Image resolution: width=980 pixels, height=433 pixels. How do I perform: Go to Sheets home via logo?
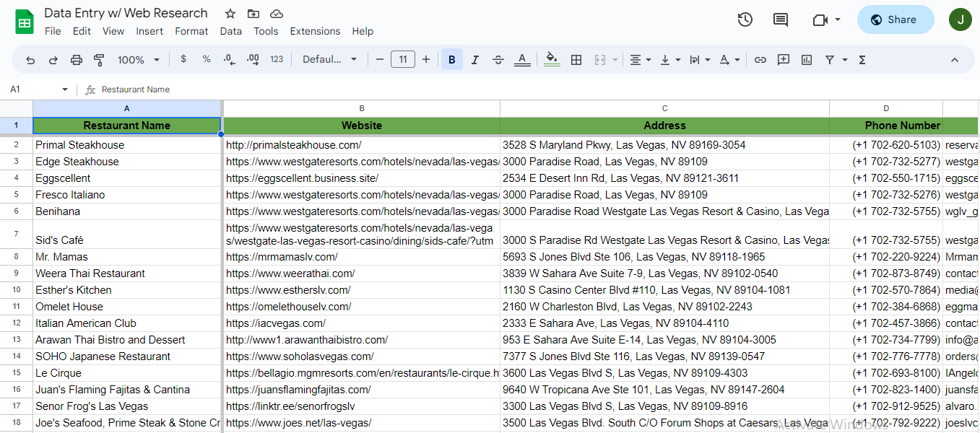(25, 22)
